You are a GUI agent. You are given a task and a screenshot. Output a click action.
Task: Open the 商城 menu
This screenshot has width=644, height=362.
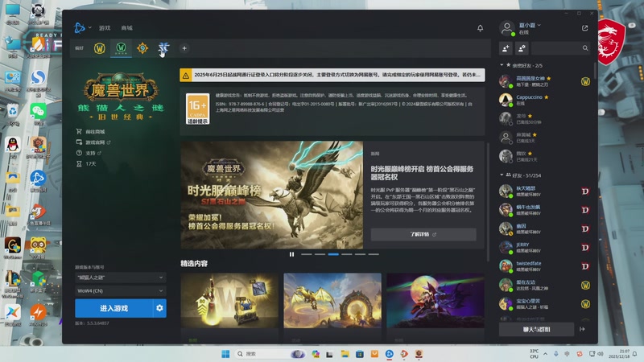coord(127,28)
